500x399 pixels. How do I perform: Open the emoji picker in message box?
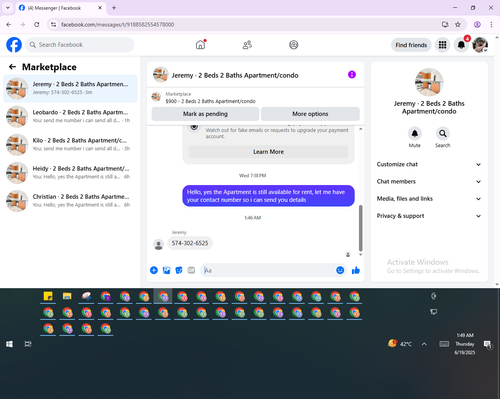[x=340, y=270]
